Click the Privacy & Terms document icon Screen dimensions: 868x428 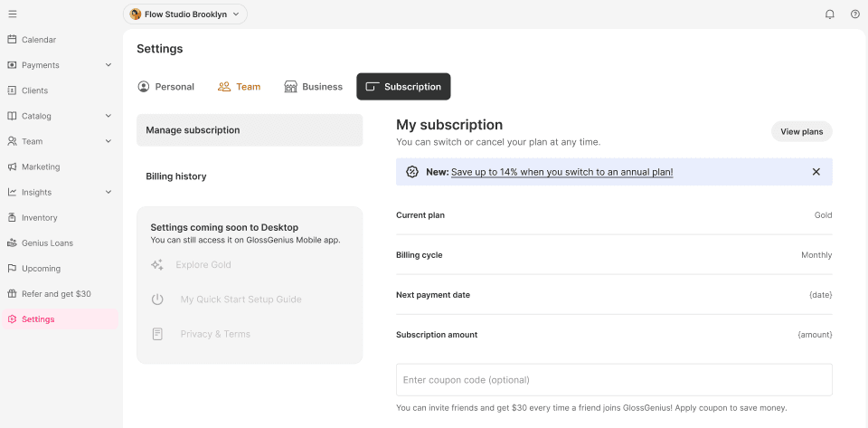click(157, 334)
